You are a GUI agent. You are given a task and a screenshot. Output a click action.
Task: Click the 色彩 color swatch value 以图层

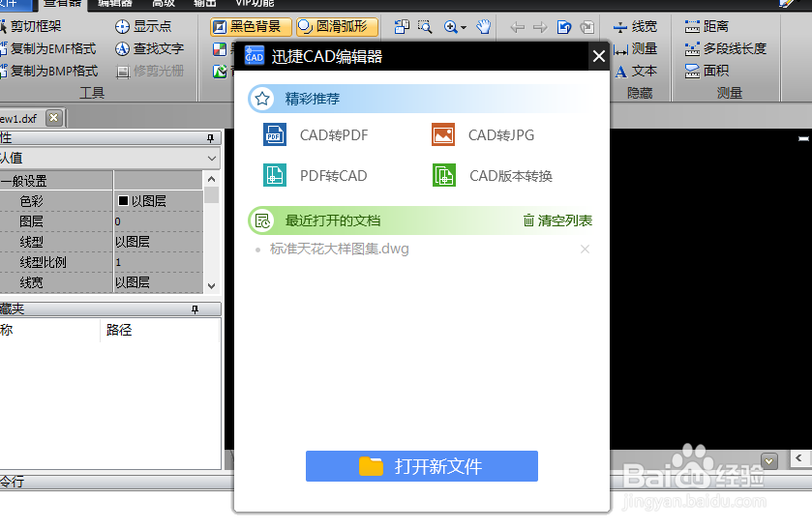(158, 201)
